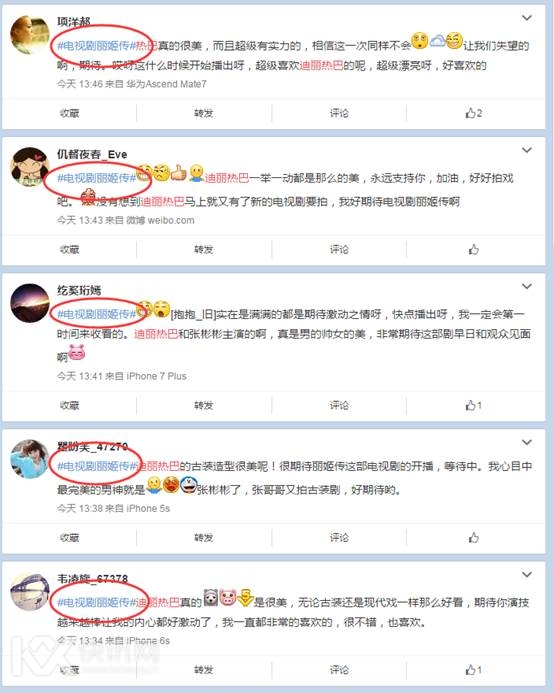Screen dimensions: 554x693
Task: Open chevron menu on the last post
Action: pos(527,575)
